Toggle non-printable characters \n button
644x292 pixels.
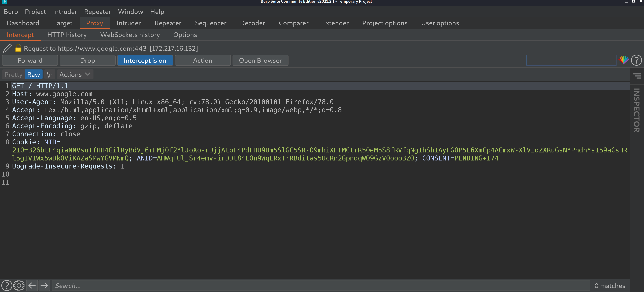pyautogui.click(x=49, y=74)
